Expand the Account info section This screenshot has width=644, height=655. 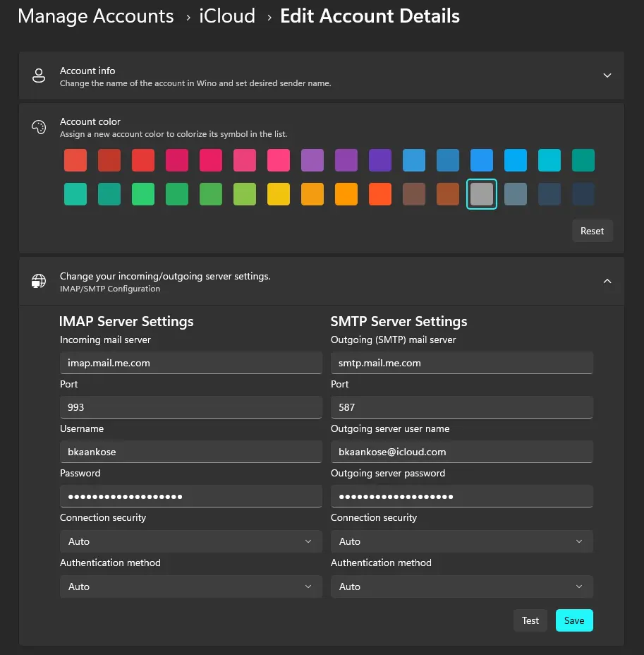[x=607, y=76]
